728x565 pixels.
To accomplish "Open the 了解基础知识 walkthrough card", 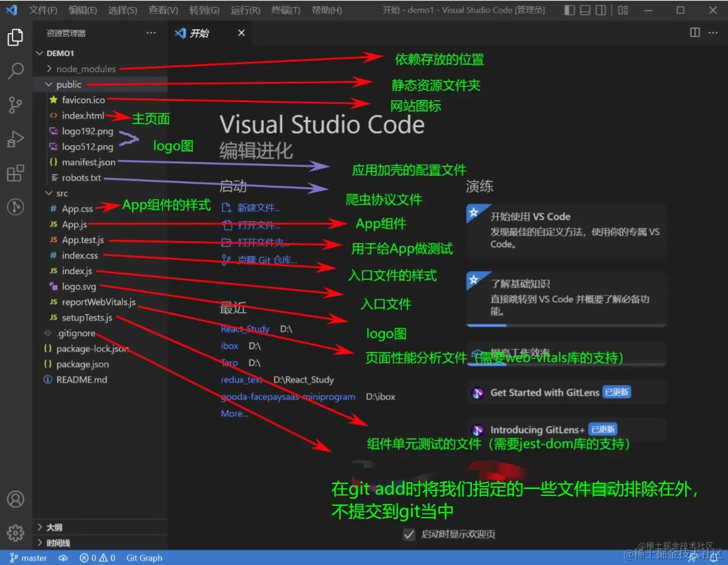I will tap(566, 298).
